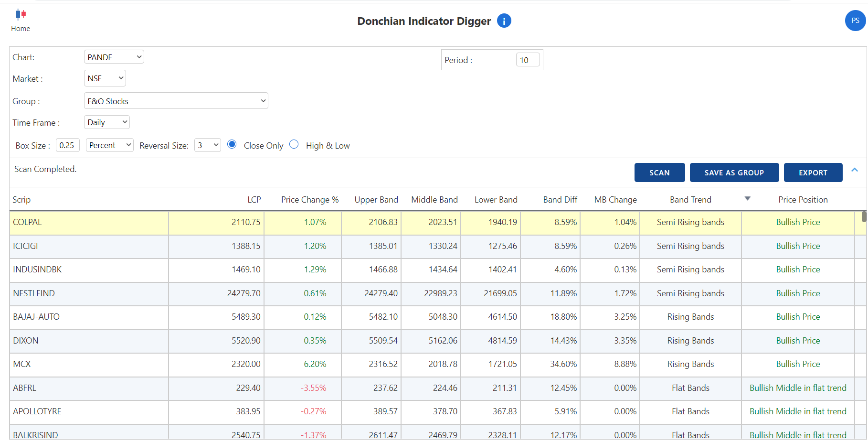Sort by Middle Band column header
This screenshot has height=442, width=868.
(434, 200)
